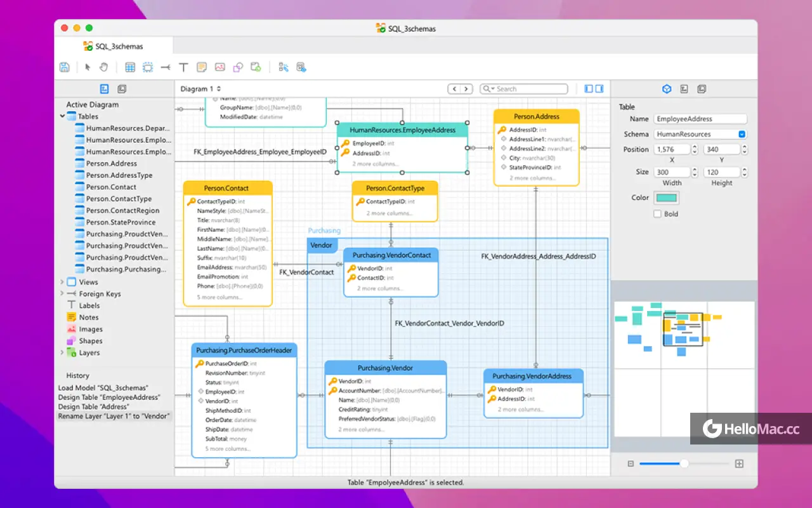812x508 pixels.
Task: Click Active Diagram in the sidebar
Action: coord(93,105)
